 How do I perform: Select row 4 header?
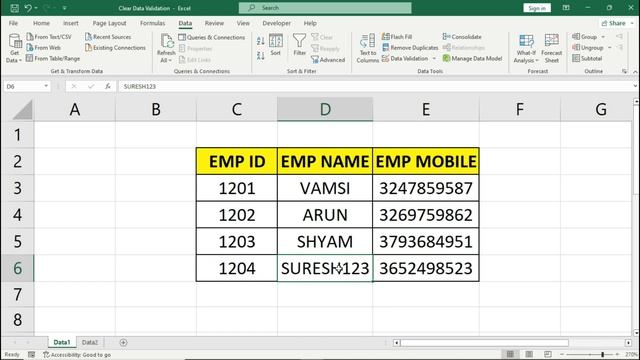18,215
